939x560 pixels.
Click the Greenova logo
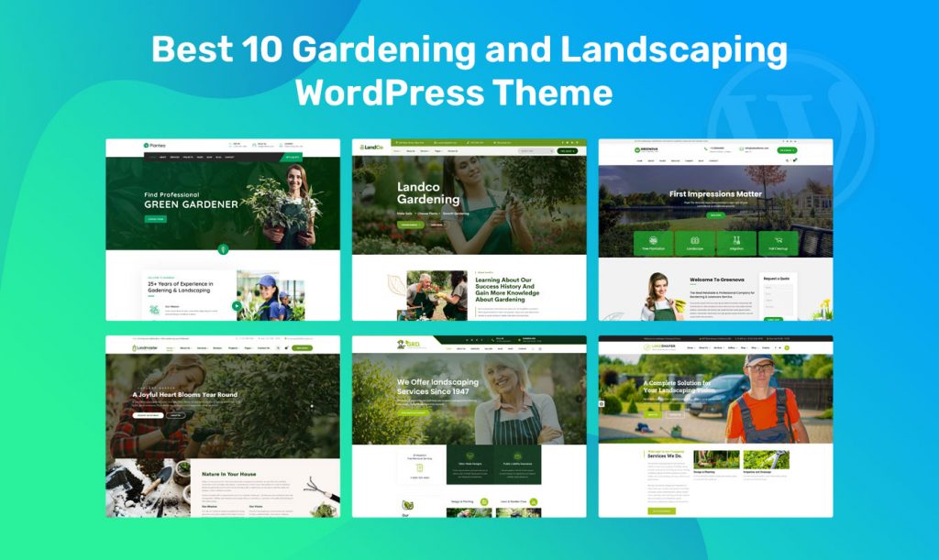pos(646,150)
